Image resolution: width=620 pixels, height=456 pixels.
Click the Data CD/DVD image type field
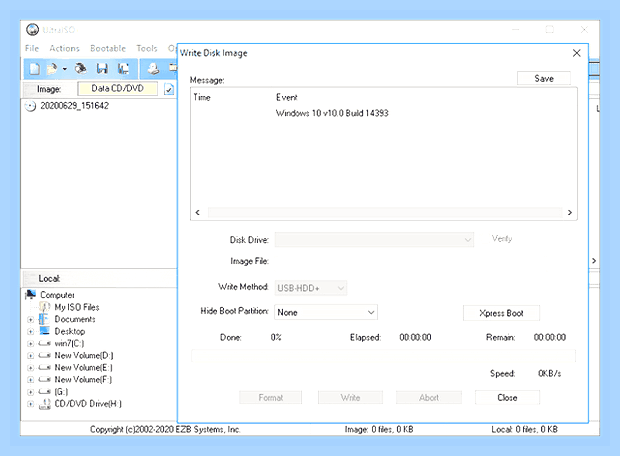tap(117, 89)
